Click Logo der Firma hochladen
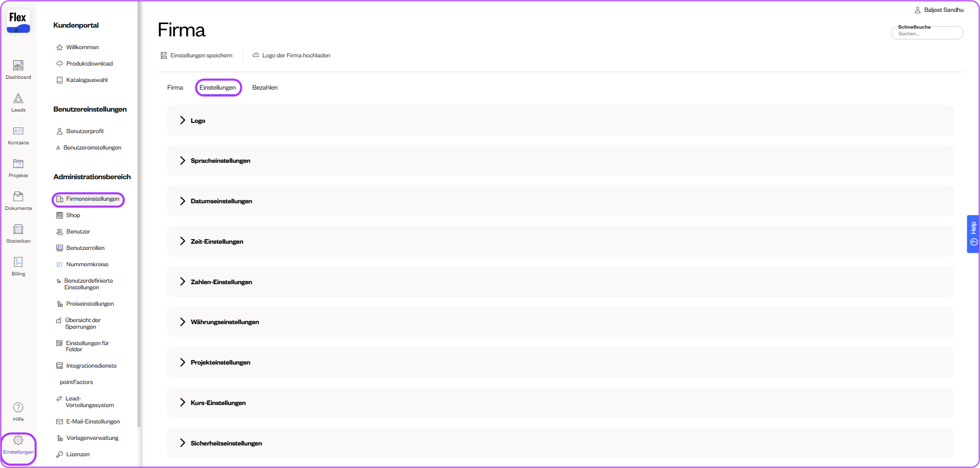This screenshot has height=468, width=980. (x=291, y=55)
